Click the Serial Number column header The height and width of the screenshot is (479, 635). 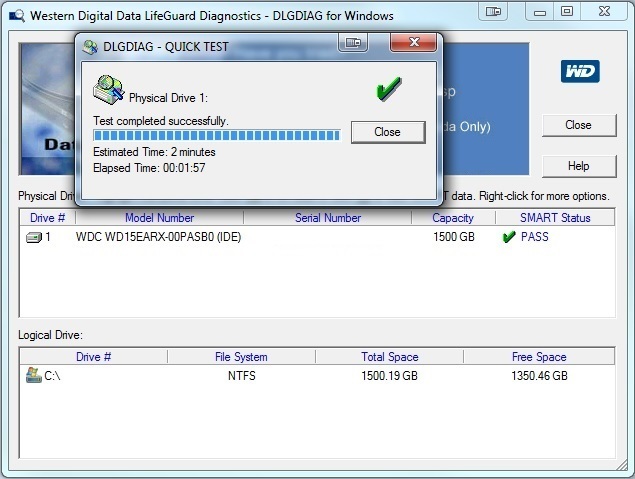pyautogui.click(x=328, y=218)
